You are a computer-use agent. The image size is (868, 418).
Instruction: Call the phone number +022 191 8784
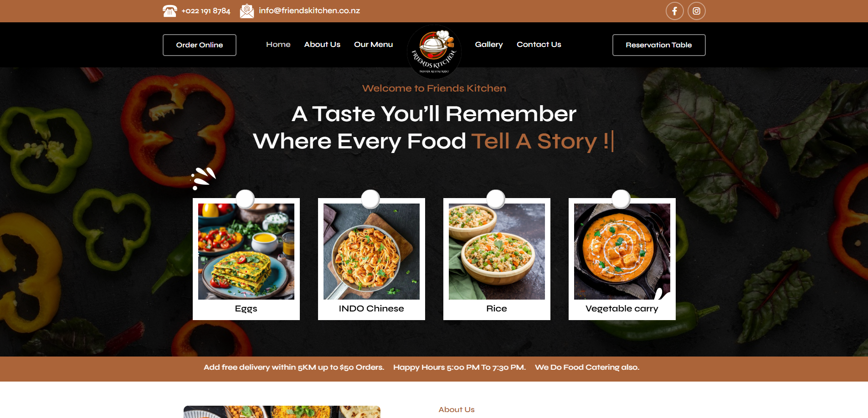(206, 11)
